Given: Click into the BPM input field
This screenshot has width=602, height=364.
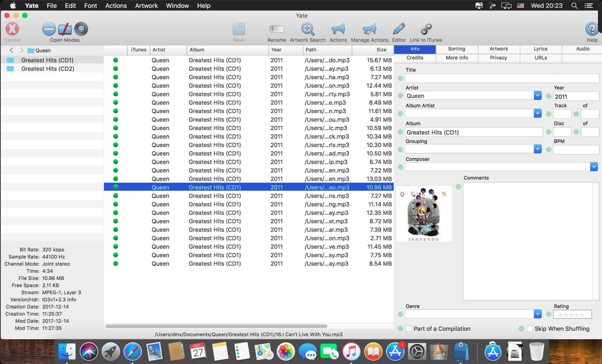Looking at the screenshot, I should click(x=576, y=150).
